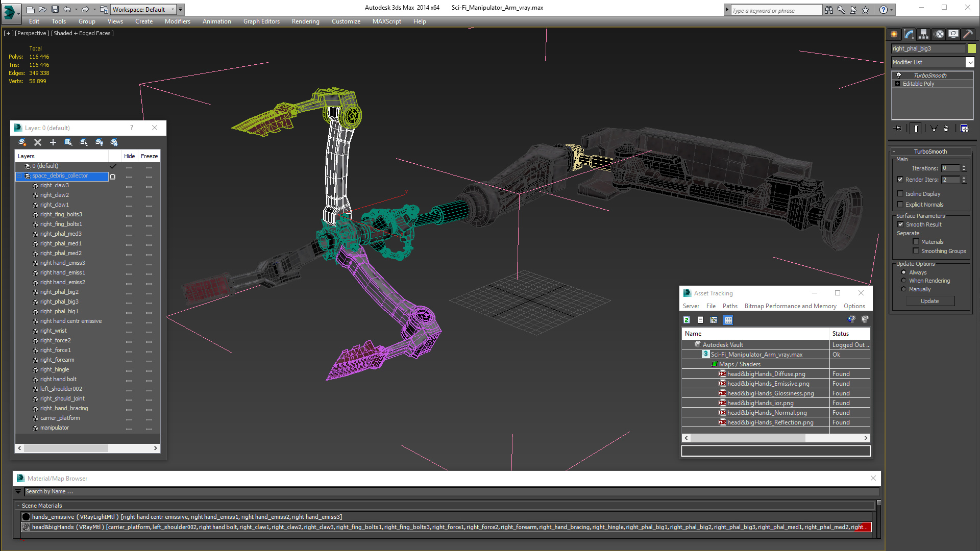Screen dimensions: 980x551
Task: Switch Asset Tracking to table view icon
Action: 728,320
